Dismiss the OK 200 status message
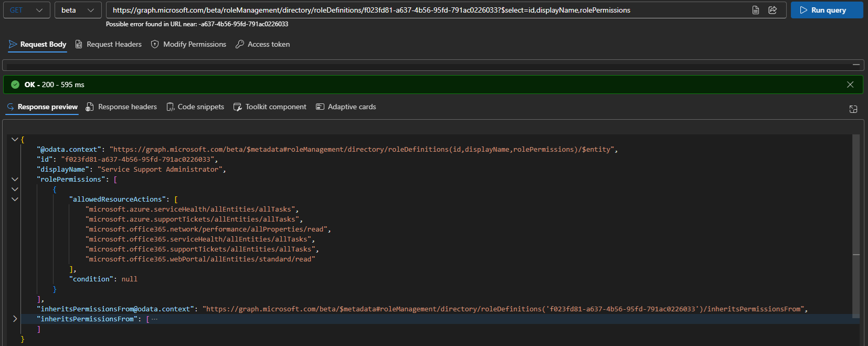Image resolution: width=868 pixels, height=346 pixels. pyautogui.click(x=850, y=85)
